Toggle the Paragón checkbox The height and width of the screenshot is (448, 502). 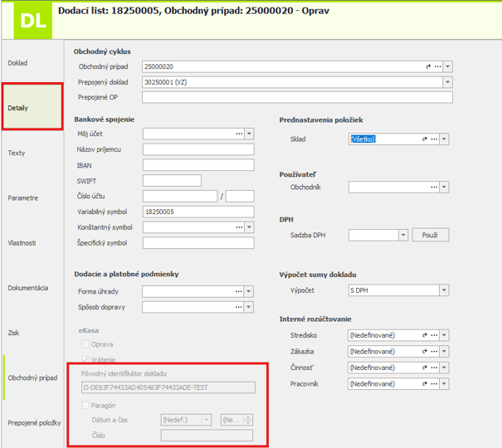tap(85, 405)
